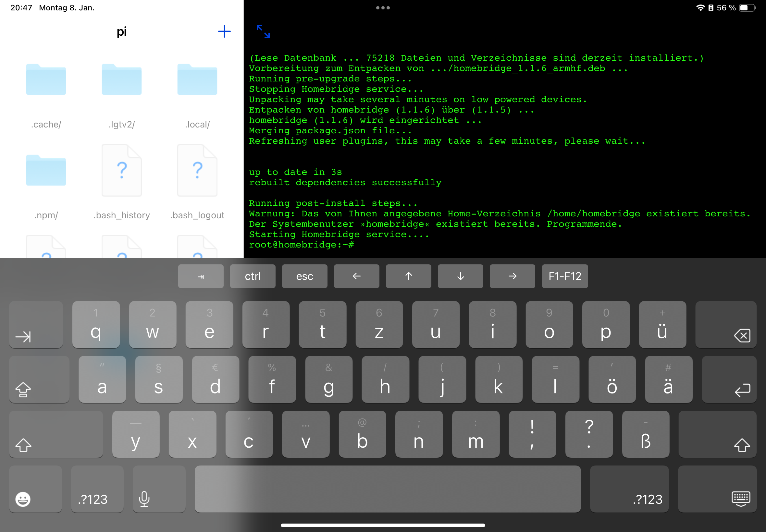766x532 pixels.
Task: Toggle caps lock key
Action: (23, 389)
